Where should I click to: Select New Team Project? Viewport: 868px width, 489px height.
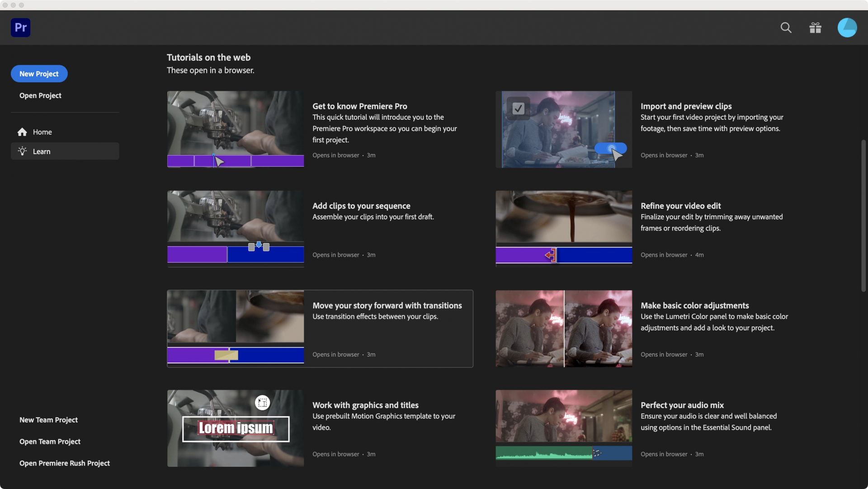coord(48,420)
